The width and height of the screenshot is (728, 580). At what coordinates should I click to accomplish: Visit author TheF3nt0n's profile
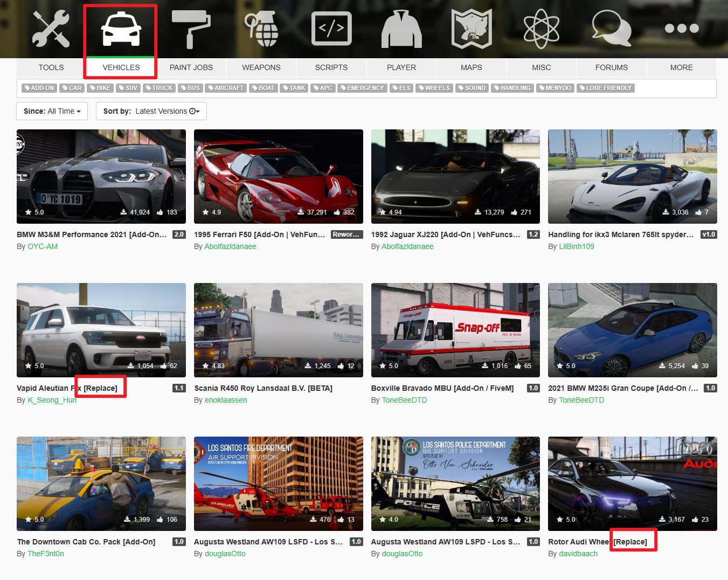(x=46, y=554)
